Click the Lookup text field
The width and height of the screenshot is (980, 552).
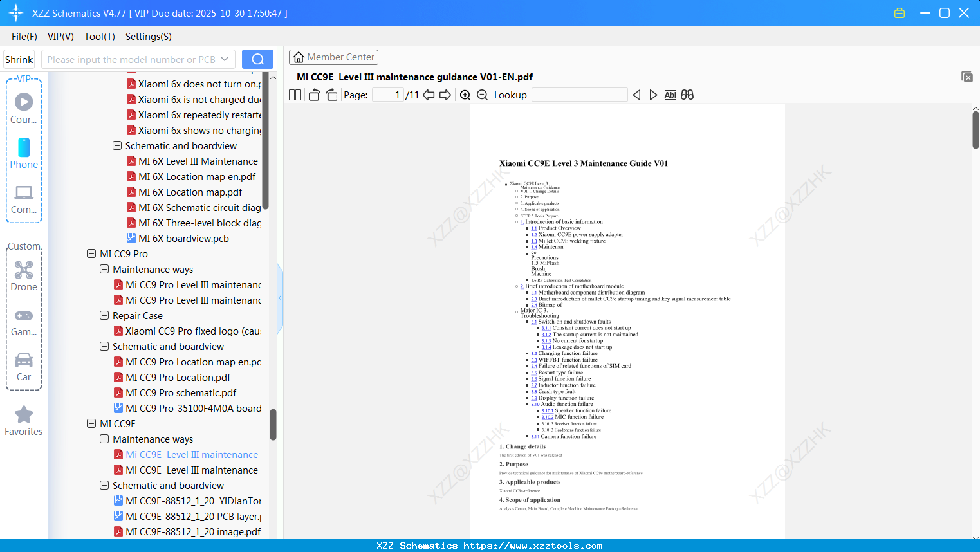point(580,95)
